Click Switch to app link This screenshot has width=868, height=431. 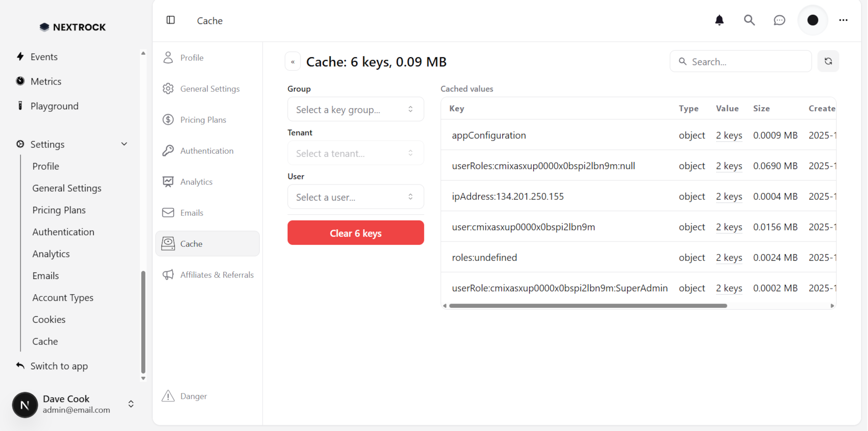(59, 366)
